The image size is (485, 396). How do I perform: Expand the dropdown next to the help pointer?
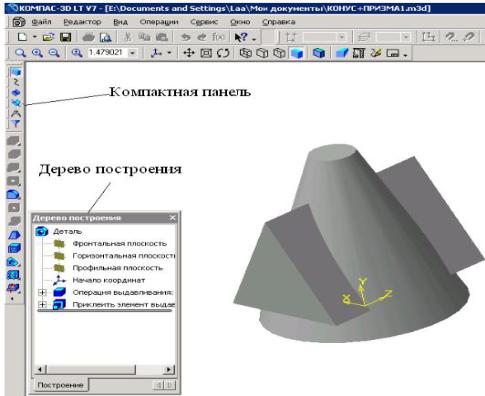pyautogui.click(x=254, y=39)
